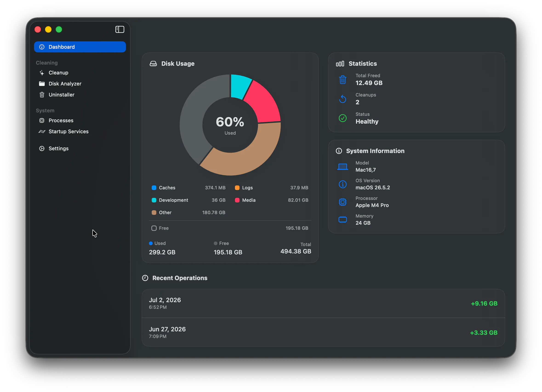Open Settings from the sidebar
The image size is (542, 392).
[80, 148]
